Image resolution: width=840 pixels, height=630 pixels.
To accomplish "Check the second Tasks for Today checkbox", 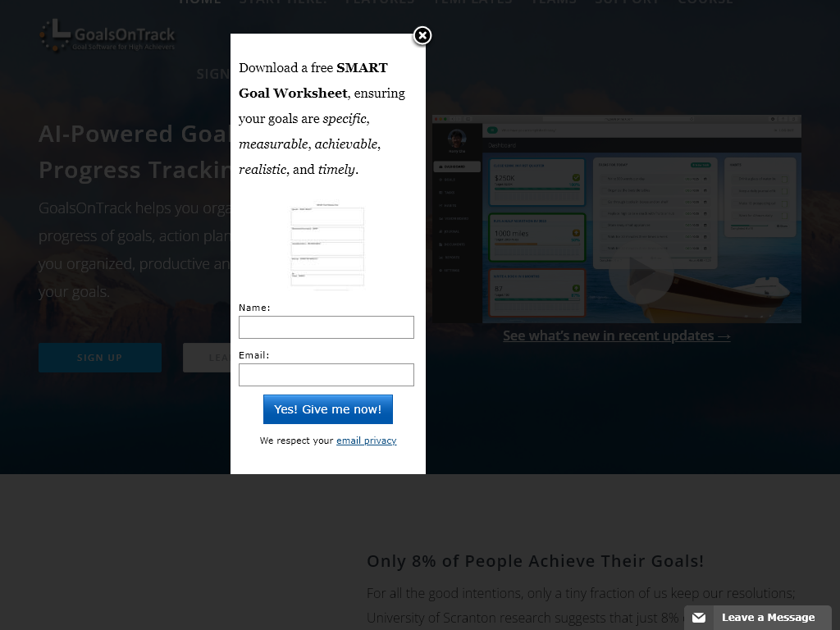I will pos(604,190).
